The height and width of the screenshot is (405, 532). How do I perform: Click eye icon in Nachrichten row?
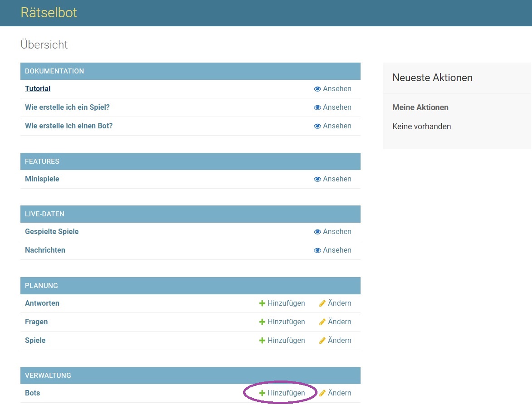point(317,250)
